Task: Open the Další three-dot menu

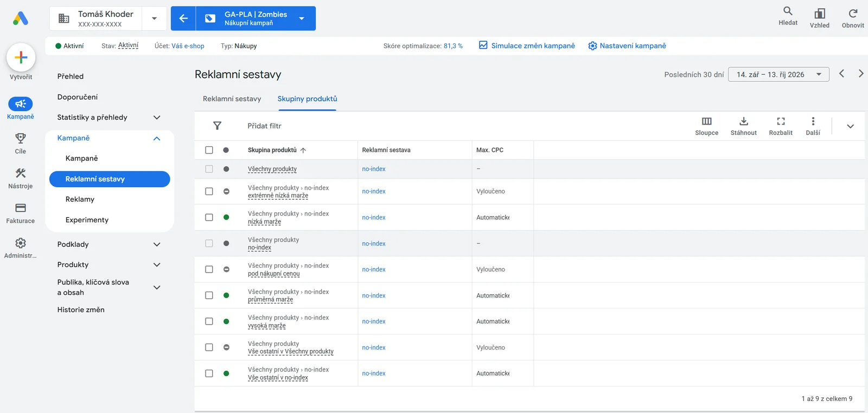Action: 813,121
